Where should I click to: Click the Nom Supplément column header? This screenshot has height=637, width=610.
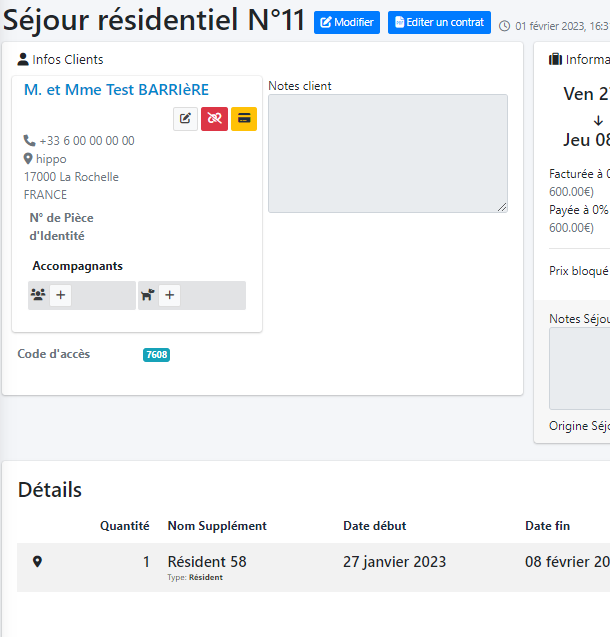coord(217,526)
